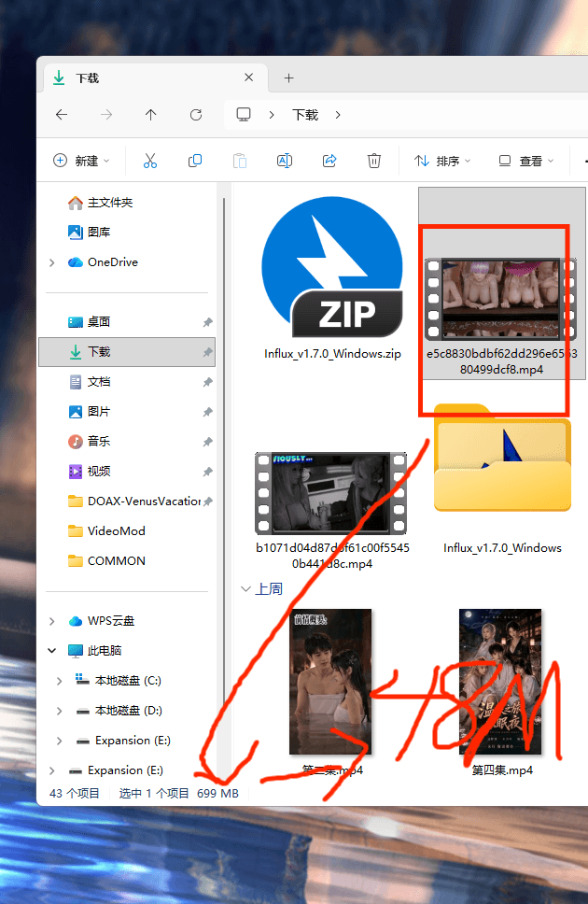
Task: Share the selected file
Action: coord(329,161)
